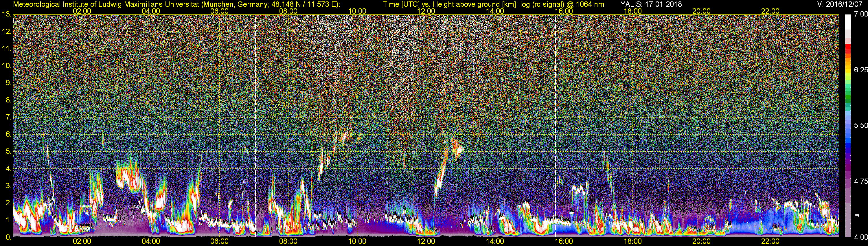Click the 7.00 value on the color scale
868x246 pixels.
pos(860,14)
